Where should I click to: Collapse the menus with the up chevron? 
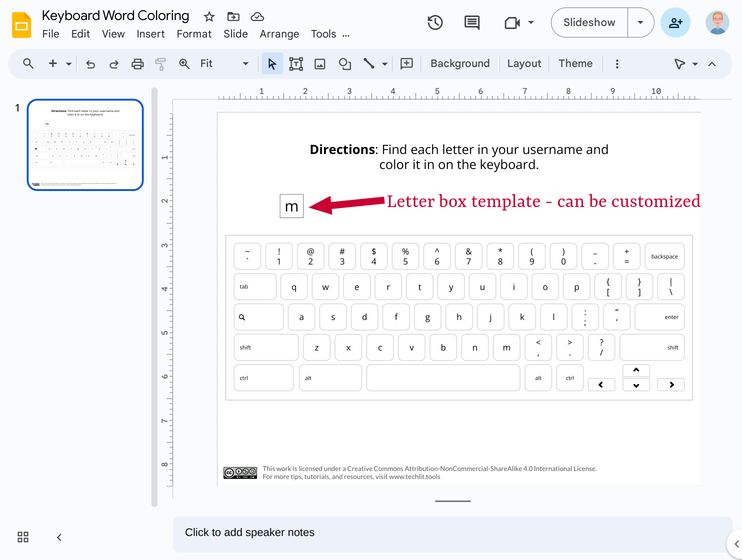(x=712, y=64)
